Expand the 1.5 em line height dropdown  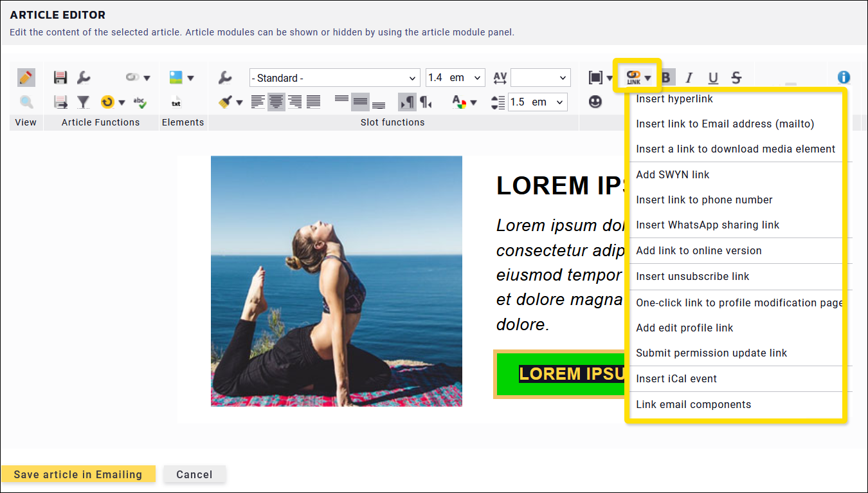pos(538,102)
